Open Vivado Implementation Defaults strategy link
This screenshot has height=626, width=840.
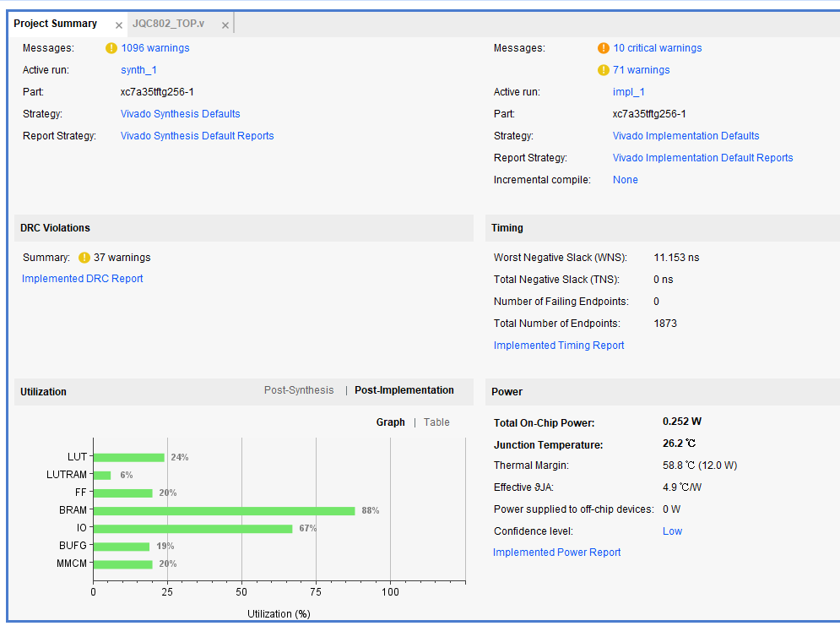tap(686, 136)
